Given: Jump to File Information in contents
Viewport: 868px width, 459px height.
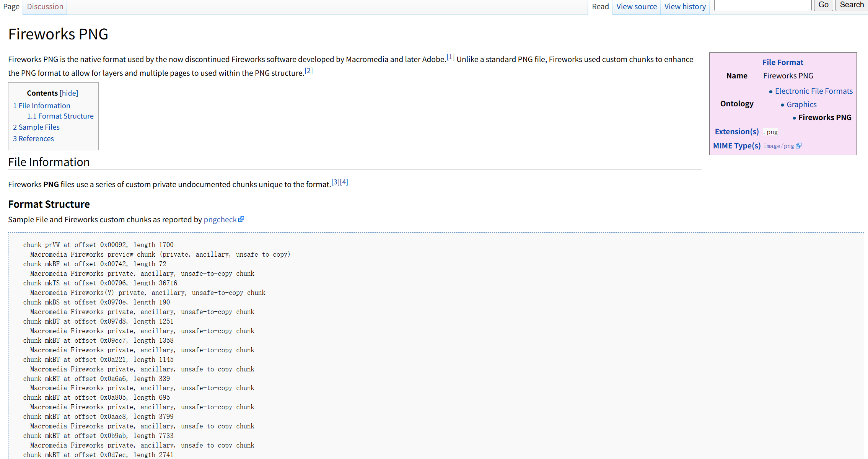Looking at the screenshot, I should [42, 106].
